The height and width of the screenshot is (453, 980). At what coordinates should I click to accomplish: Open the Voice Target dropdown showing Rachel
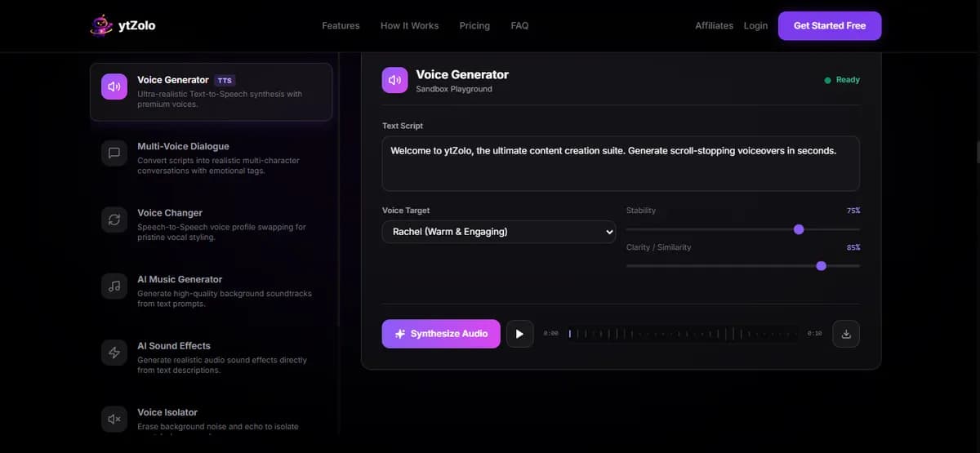499,232
